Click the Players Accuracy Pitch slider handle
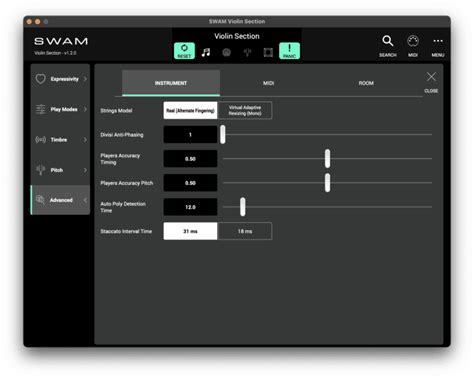The image size is (474, 378). (x=327, y=183)
